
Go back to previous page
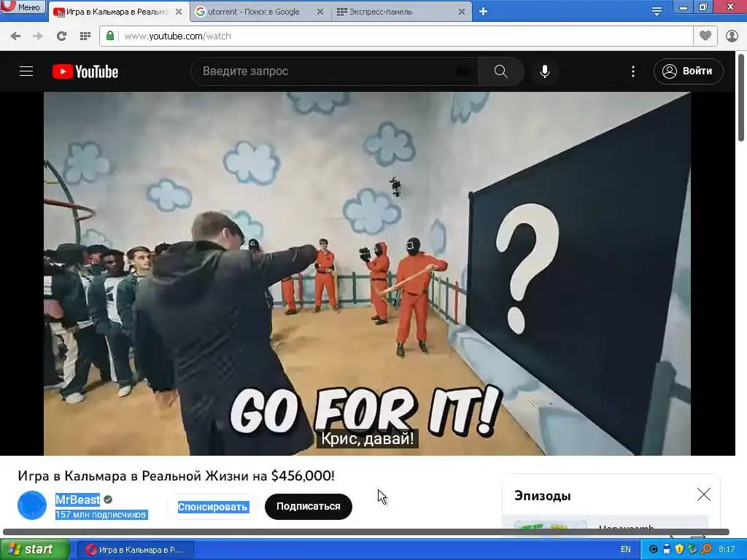[15, 36]
